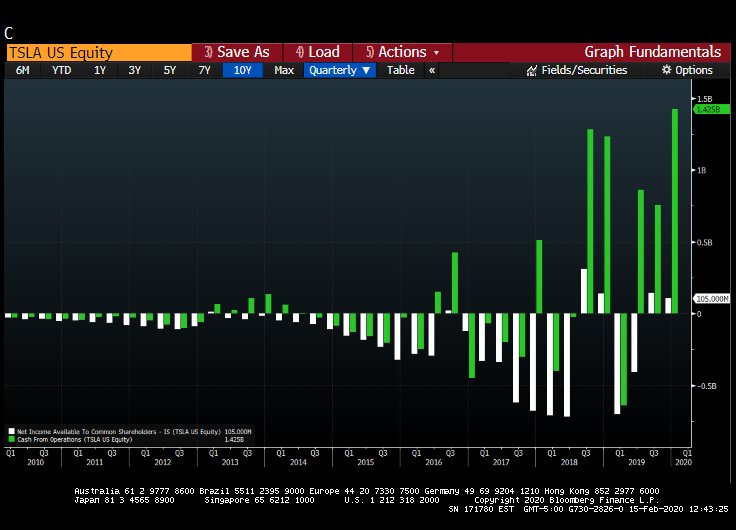
Task: Click the TSLA US Equity security field
Action: click(97, 53)
